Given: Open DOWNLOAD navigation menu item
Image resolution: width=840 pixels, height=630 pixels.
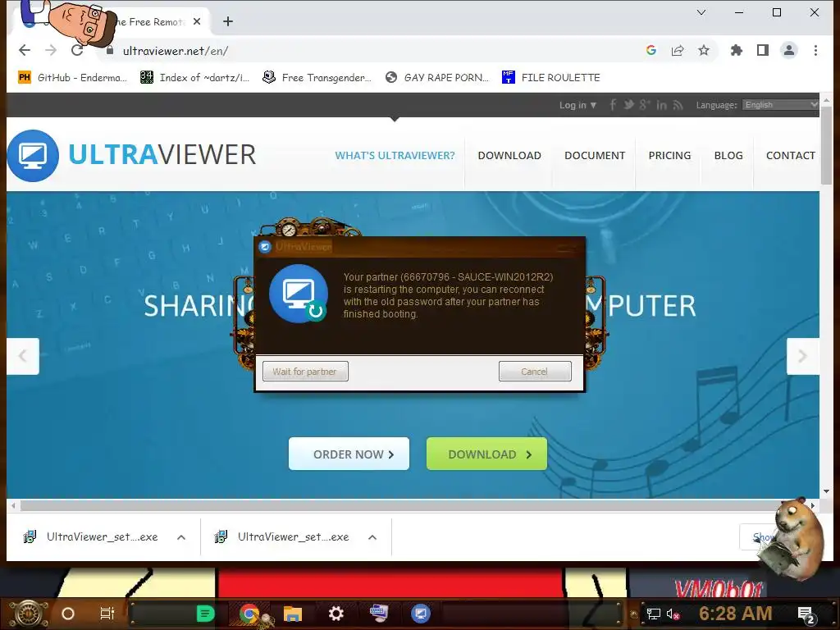Looking at the screenshot, I should (x=509, y=155).
